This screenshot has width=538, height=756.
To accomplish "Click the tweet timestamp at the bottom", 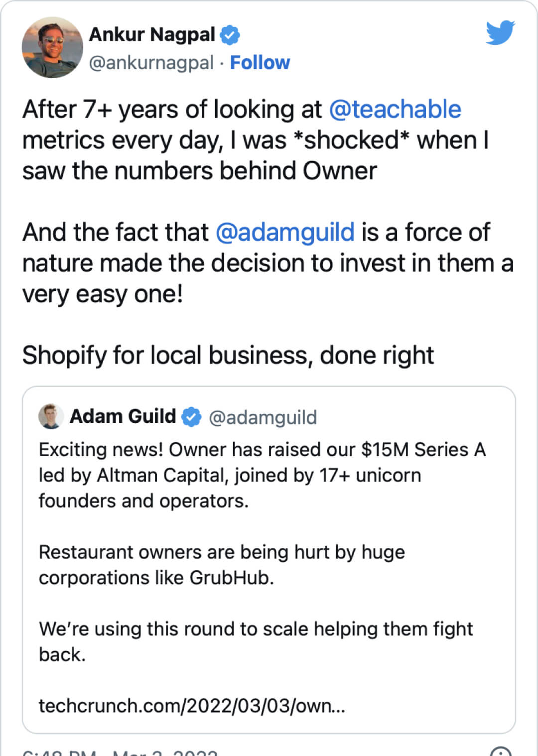I will pos(120,752).
